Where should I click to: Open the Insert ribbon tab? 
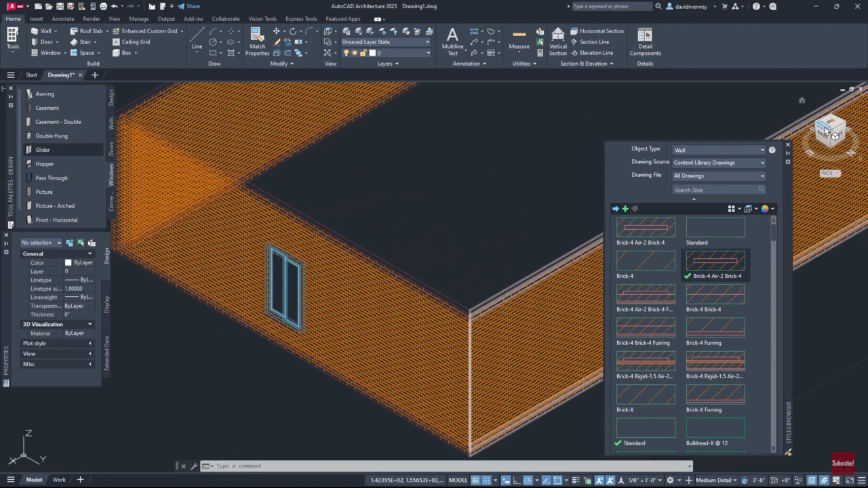[36, 19]
